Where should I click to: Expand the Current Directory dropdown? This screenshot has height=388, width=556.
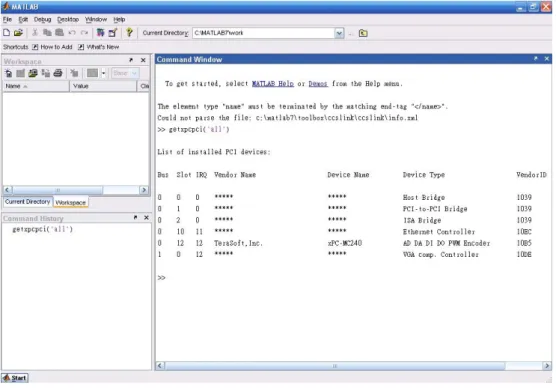click(x=339, y=33)
